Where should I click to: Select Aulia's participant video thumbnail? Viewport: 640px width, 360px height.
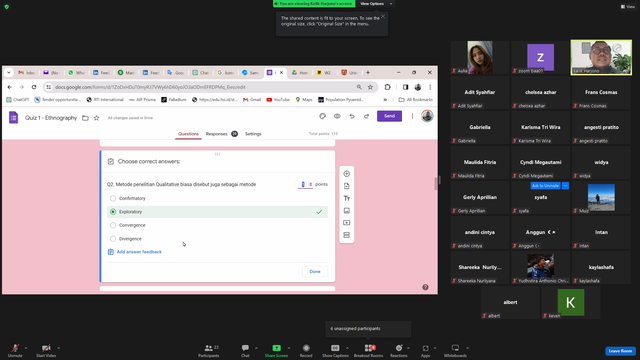coord(480,58)
